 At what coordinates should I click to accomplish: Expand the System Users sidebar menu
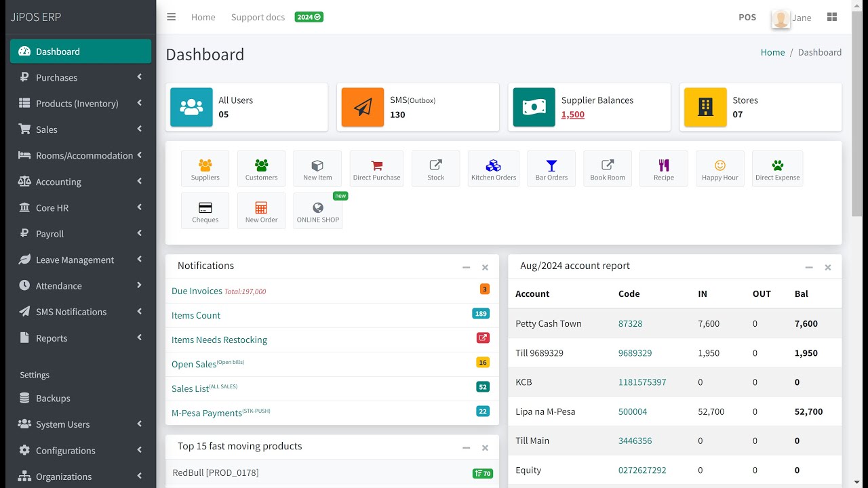pos(81,424)
